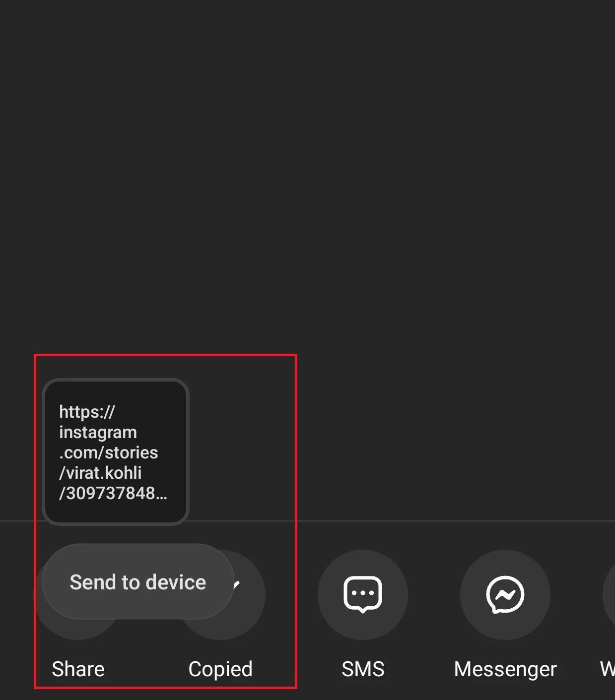Tap the .com/stories line in the card
Screen dimensions: 615x700
(109, 452)
